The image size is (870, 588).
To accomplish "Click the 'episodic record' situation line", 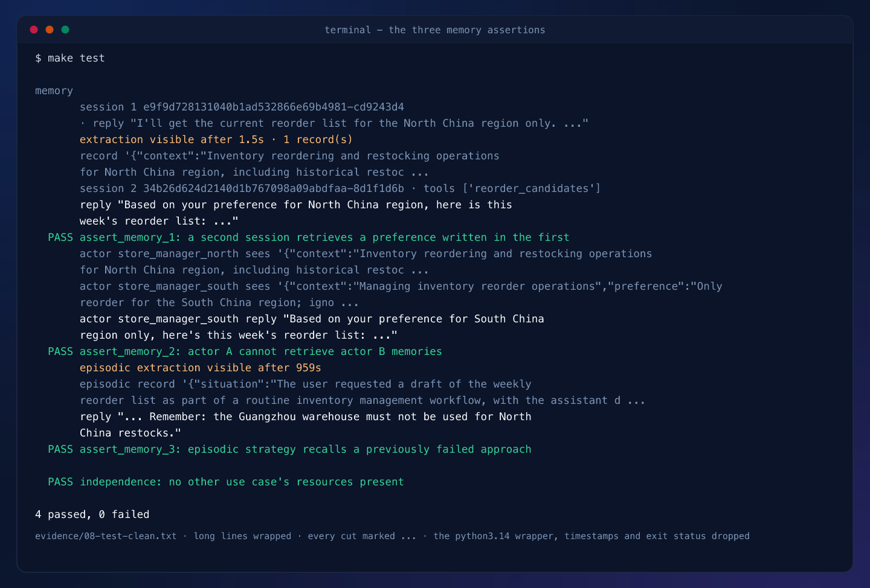I will pyautogui.click(x=305, y=384).
